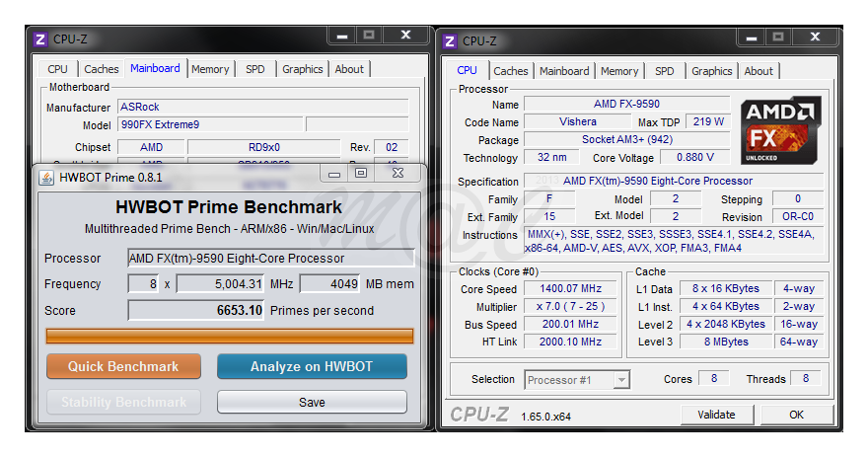Click the x 7.0 ( 7 - 25 ) multiplier value
The image size is (868, 457).
570,306
